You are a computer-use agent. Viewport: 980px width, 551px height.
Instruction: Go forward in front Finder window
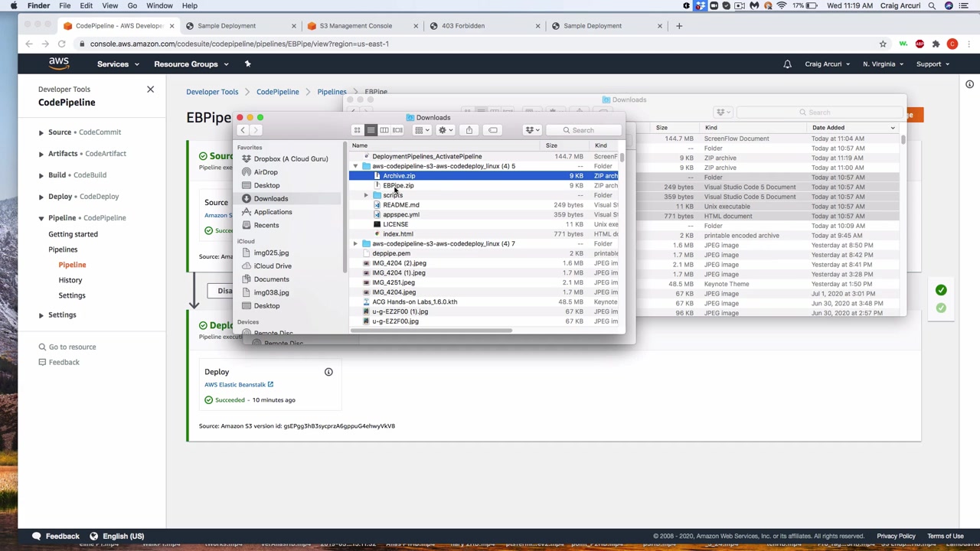click(256, 130)
